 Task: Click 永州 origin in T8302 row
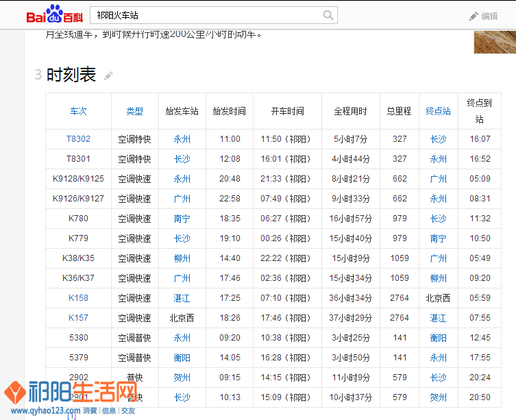coord(182,139)
